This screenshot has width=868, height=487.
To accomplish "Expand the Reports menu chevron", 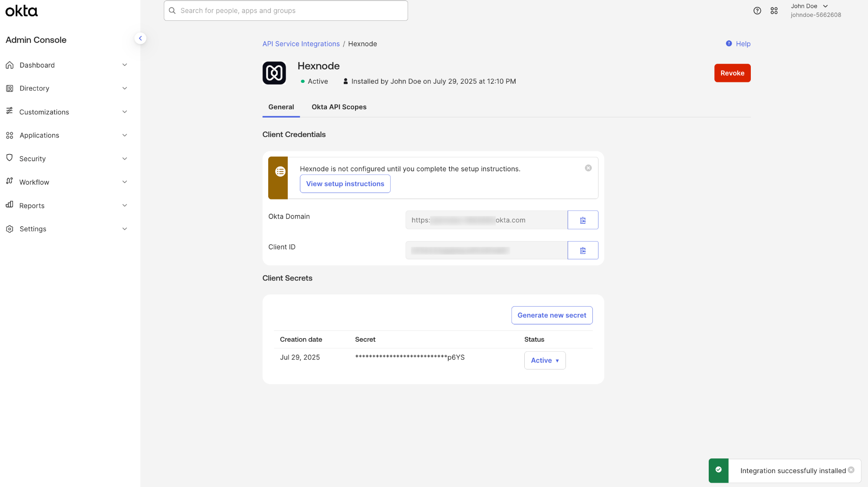I will pos(125,206).
